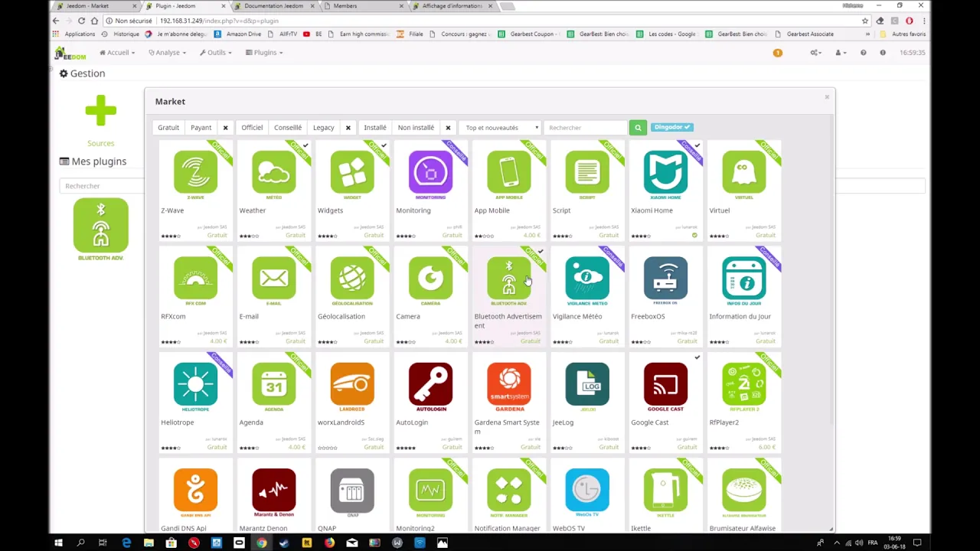This screenshot has height=551, width=980.
Task: Clear the price filter with X
Action: [x=225, y=128]
